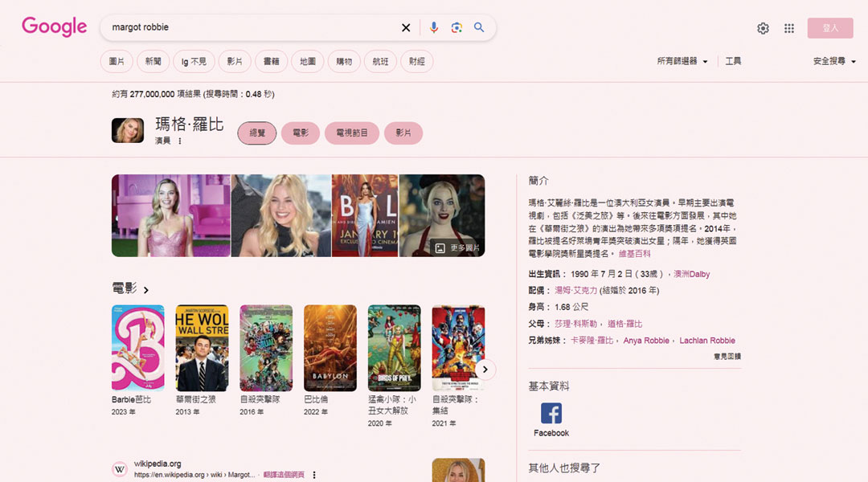
Task: Click the 其他人也搜尋了 heading text
Action: point(564,468)
